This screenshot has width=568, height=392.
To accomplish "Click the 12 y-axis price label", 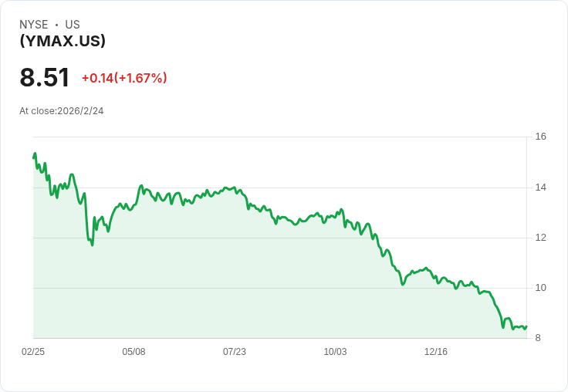I will (541, 238).
